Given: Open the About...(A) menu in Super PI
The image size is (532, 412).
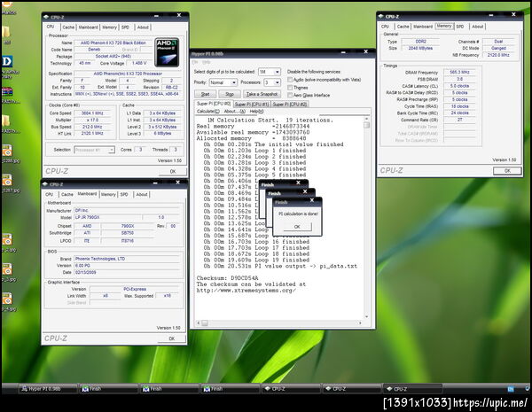Looking at the screenshot, I should [234, 112].
